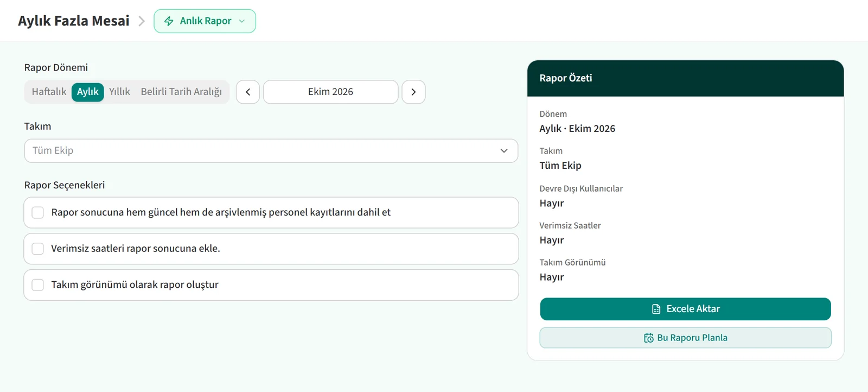The image size is (868, 392).
Task: Choose the Yıllık period tab
Action: point(119,92)
